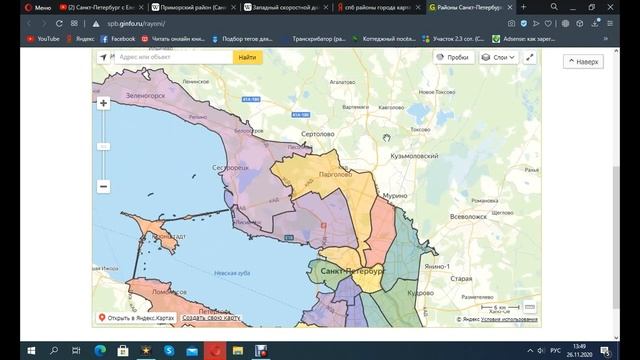
Task: Show the site security warning info
Action: [96, 24]
